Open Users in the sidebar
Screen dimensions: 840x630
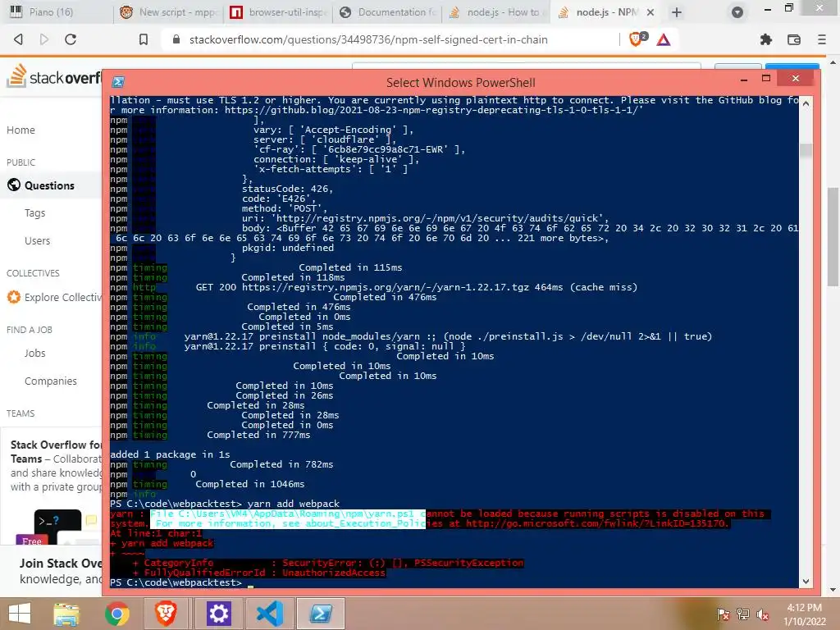(x=37, y=241)
